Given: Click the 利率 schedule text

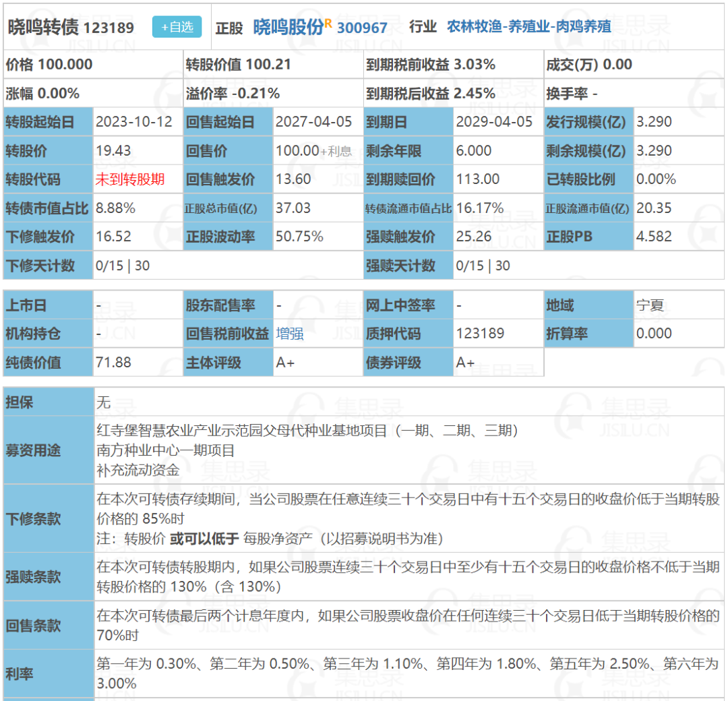Looking at the screenshot, I should (x=408, y=673).
